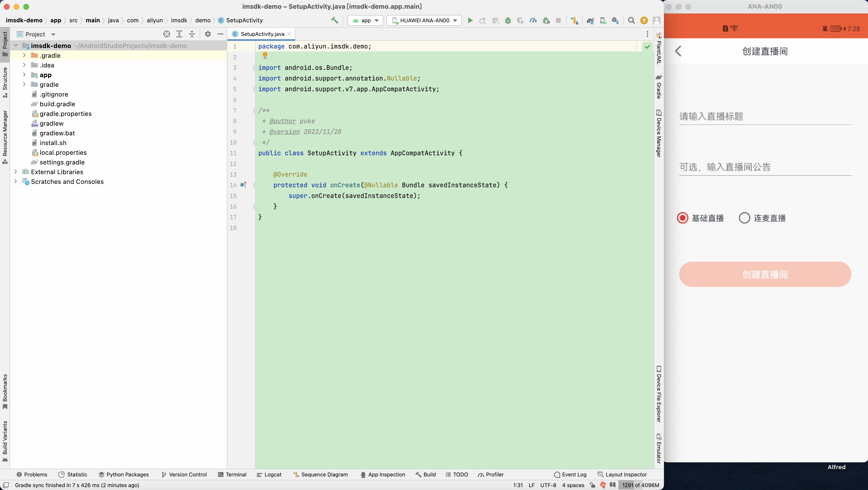Open the Terminal tool window tab
This screenshot has height=490, width=868.
[232, 474]
